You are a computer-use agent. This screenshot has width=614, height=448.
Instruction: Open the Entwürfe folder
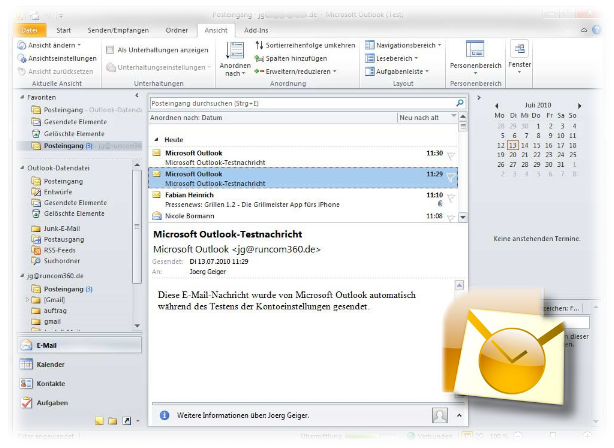52,192
